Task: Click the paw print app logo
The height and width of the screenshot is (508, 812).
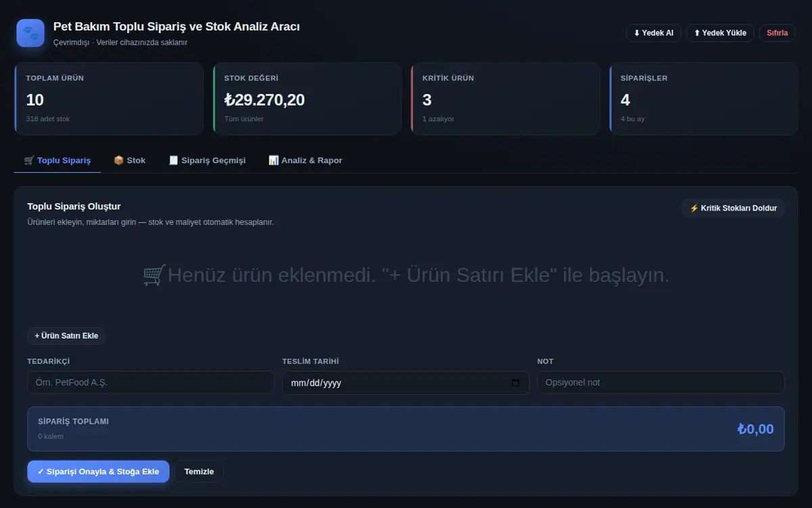Action: click(x=30, y=33)
